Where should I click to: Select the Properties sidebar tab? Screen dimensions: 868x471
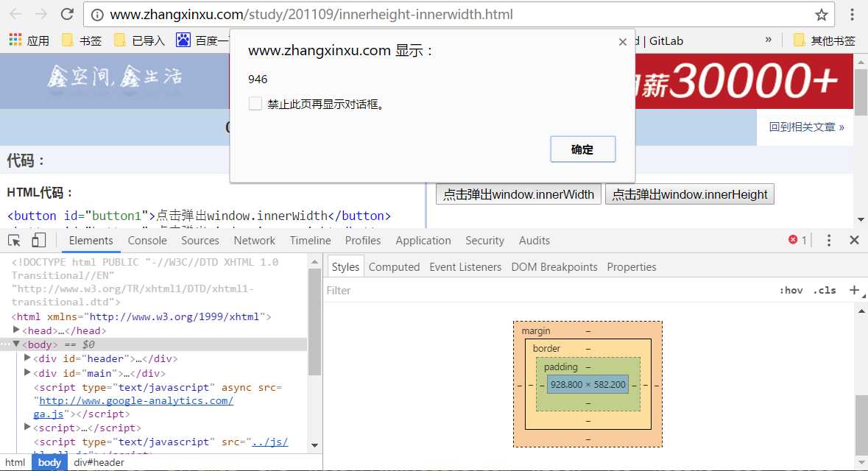point(631,266)
